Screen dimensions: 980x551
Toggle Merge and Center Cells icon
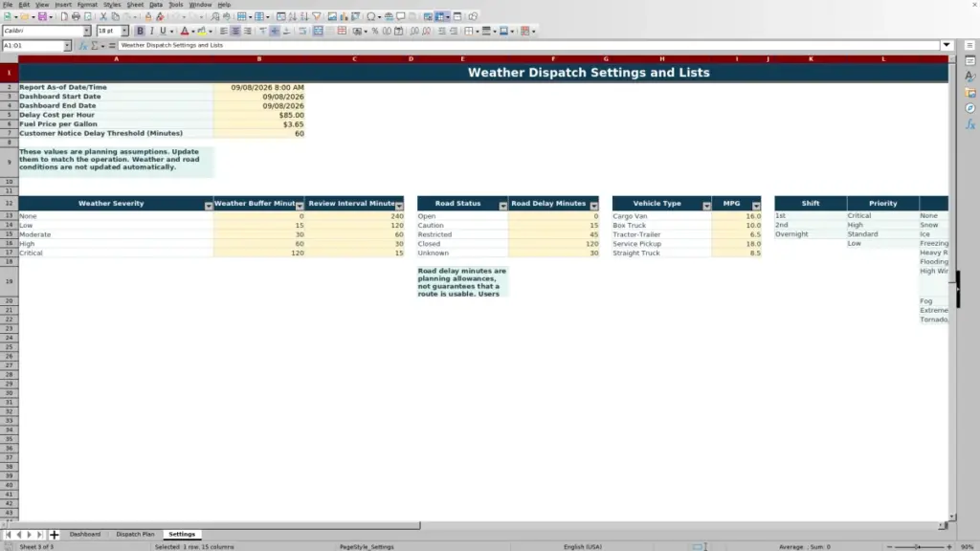(318, 31)
